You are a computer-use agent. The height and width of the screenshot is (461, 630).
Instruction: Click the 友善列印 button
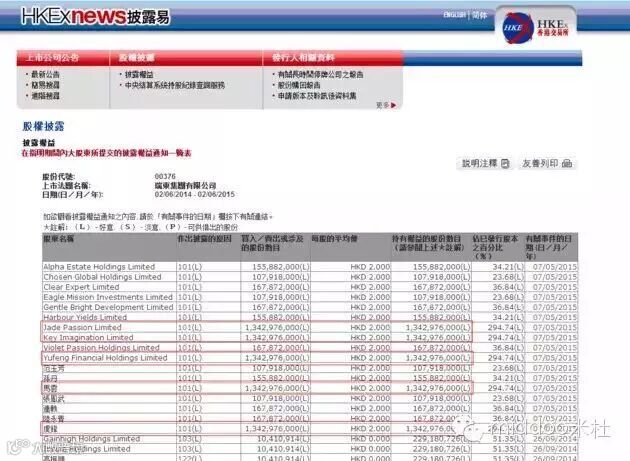tap(547, 163)
